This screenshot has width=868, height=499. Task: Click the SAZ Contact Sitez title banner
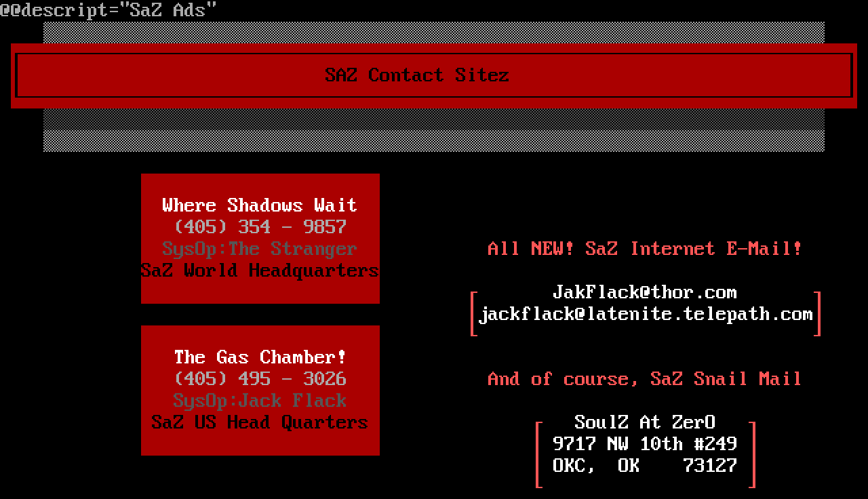pos(416,75)
